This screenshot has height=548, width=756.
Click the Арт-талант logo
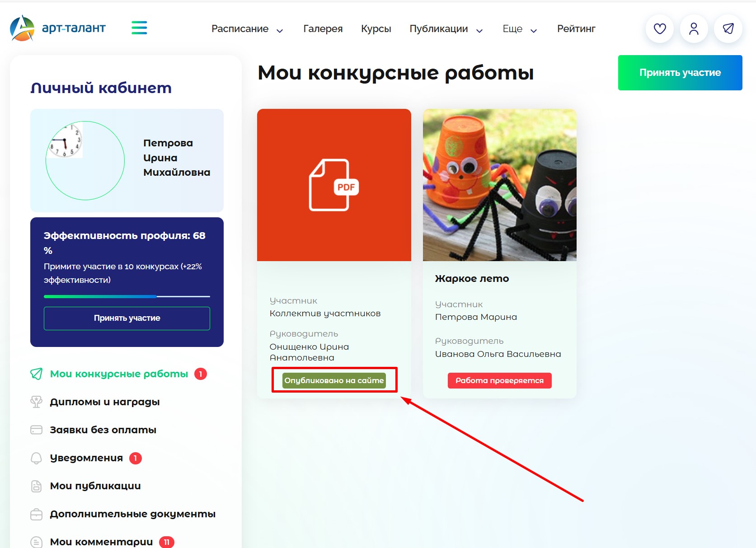pyautogui.click(x=57, y=28)
